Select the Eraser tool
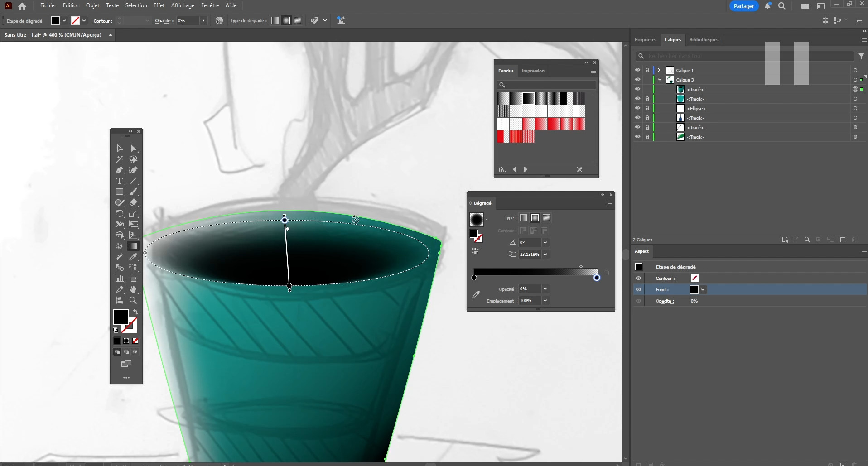868x466 pixels. (133, 203)
